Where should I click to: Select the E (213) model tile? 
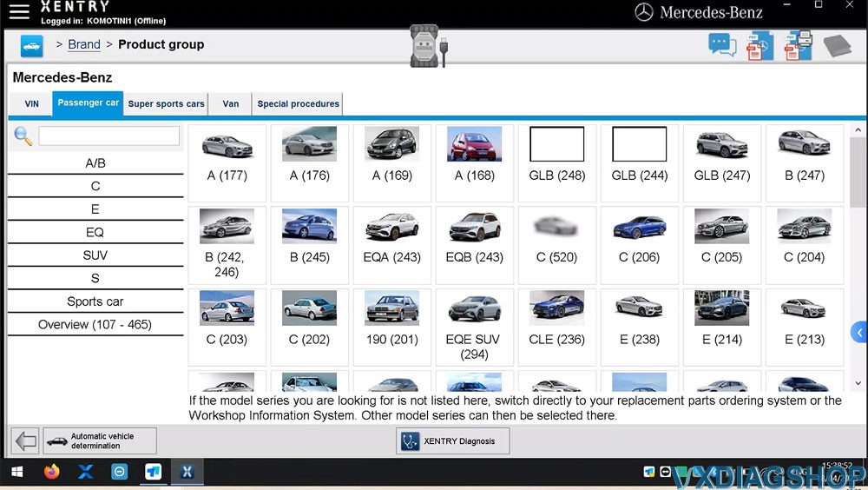[x=805, y=327]
